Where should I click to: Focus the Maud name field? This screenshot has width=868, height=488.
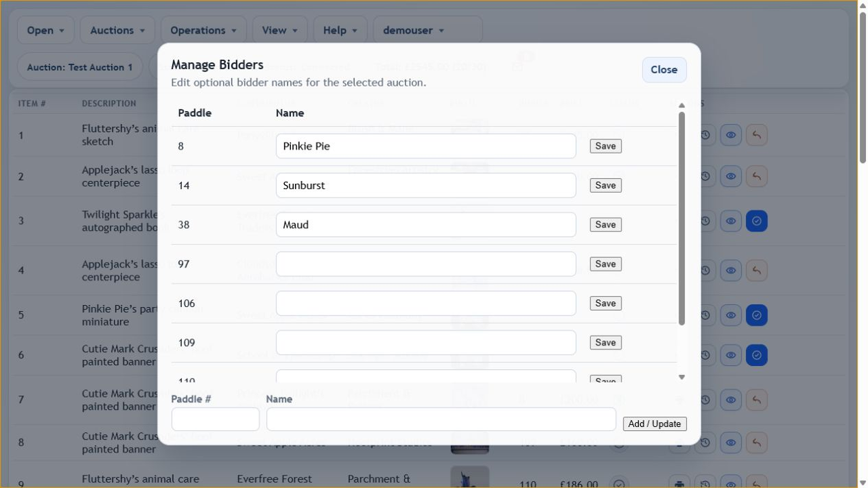pyautogui.click(x=426, y=225)
